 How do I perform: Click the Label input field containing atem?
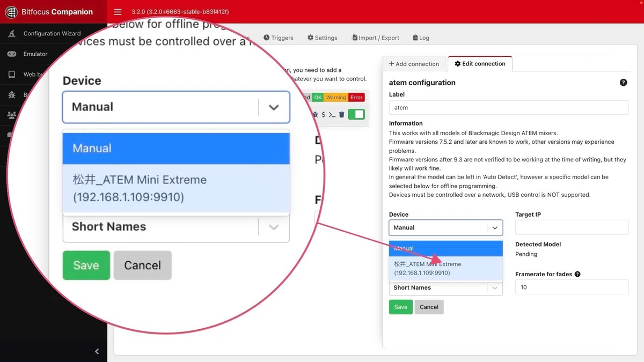509,107
